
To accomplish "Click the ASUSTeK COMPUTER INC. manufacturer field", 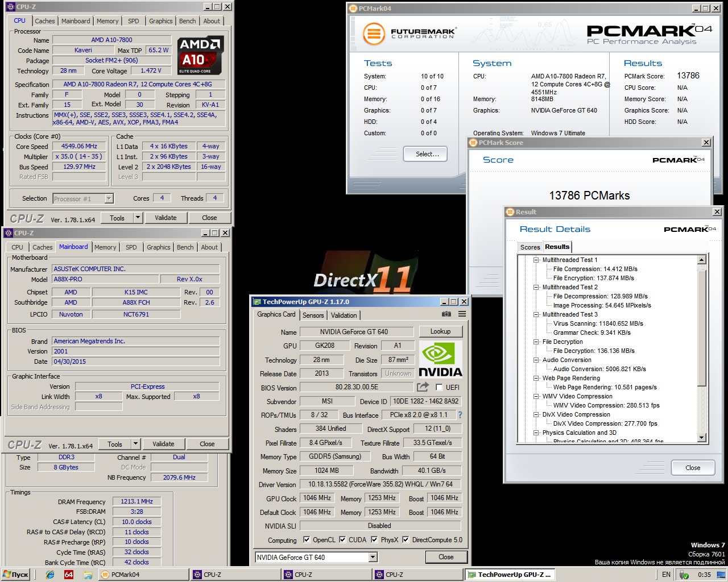I will [x=136, y=269].
